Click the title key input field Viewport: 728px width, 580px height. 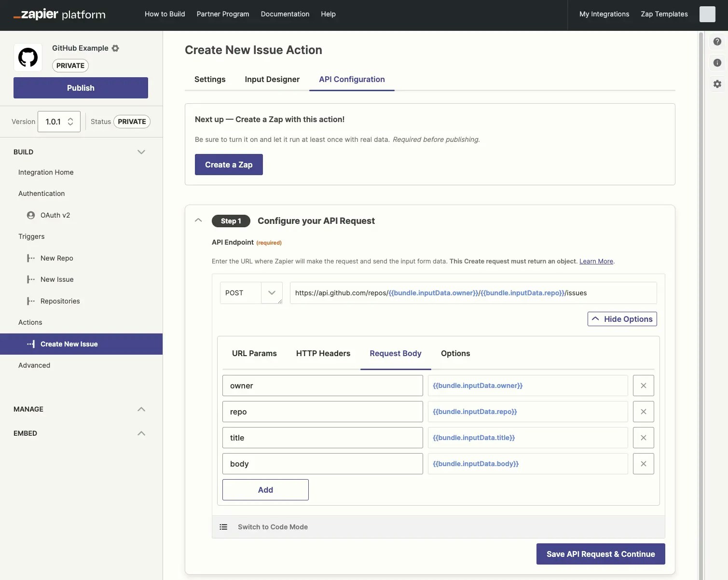[323, 438]
